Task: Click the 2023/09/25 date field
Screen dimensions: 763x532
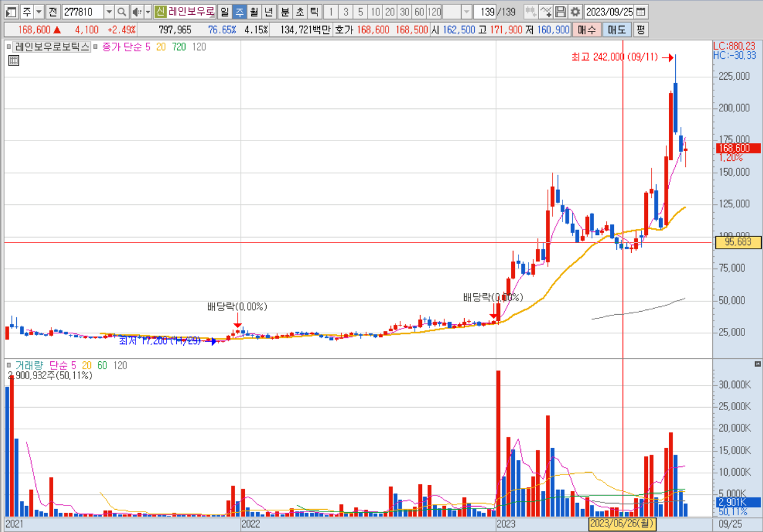Action: 609,11
